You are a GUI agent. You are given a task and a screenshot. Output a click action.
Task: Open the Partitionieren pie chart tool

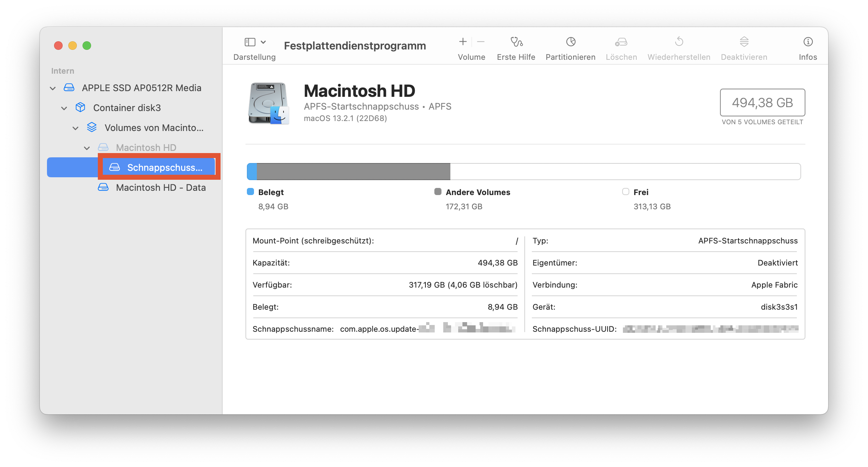point(571,42)
